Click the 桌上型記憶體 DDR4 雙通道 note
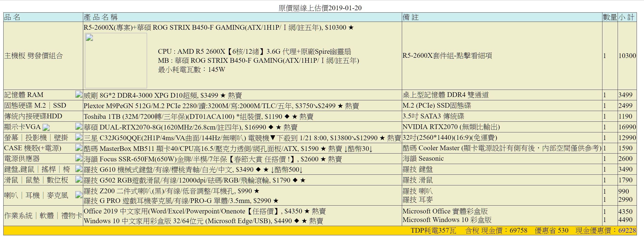Screen dimensions: 644x241 coord(446,95)
